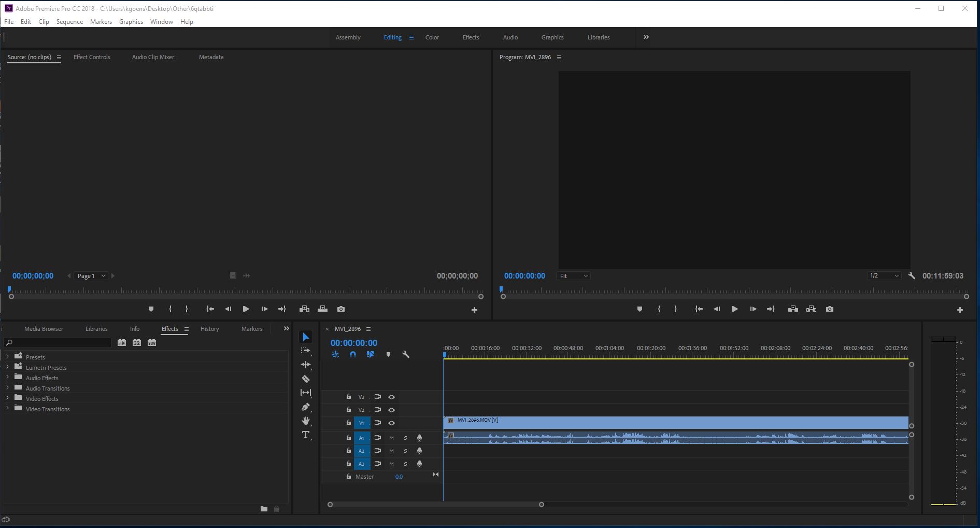Hide V1 track output using its eye icon
This screenshot has height=528, width=980.
click(391, 423)
